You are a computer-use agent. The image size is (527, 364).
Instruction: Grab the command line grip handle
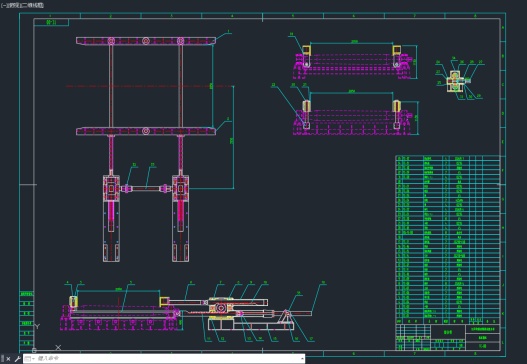(x=3, y=359)
